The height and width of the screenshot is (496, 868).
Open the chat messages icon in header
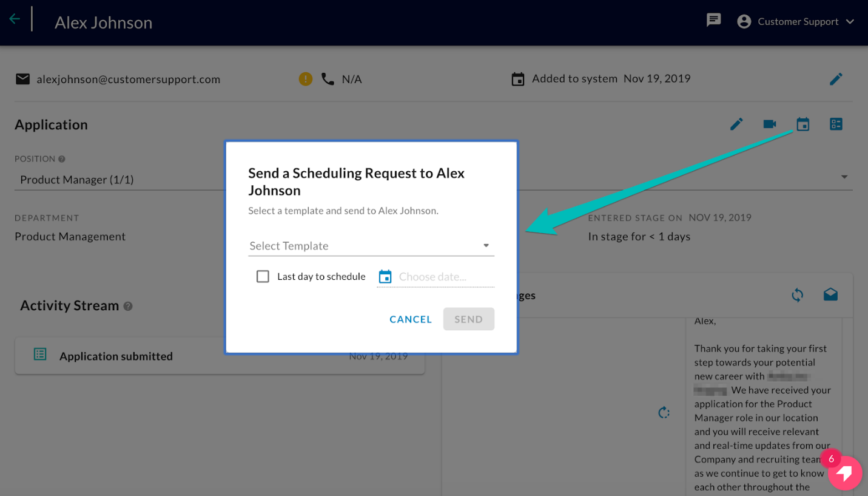tap(714, 21)
